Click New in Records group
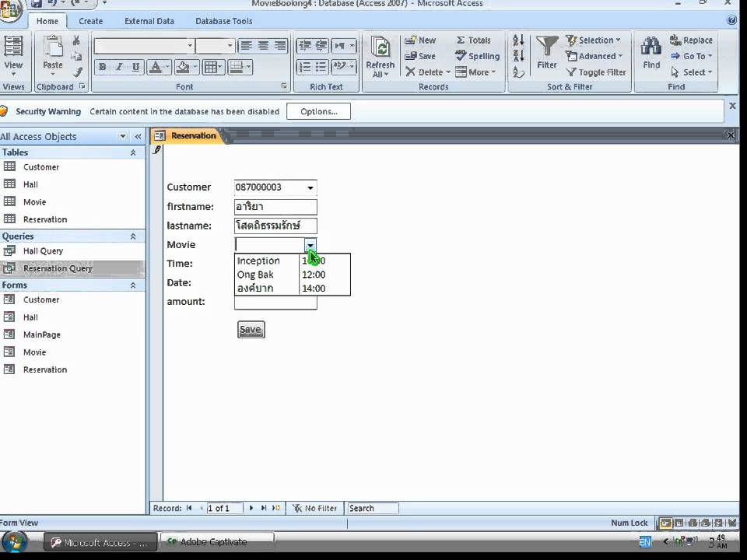This screenshot has width=747, height=560. (x=420, y=40)
